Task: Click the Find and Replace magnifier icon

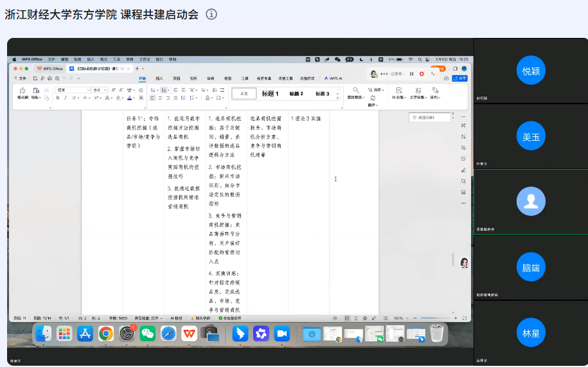Action: coord(355,90)
